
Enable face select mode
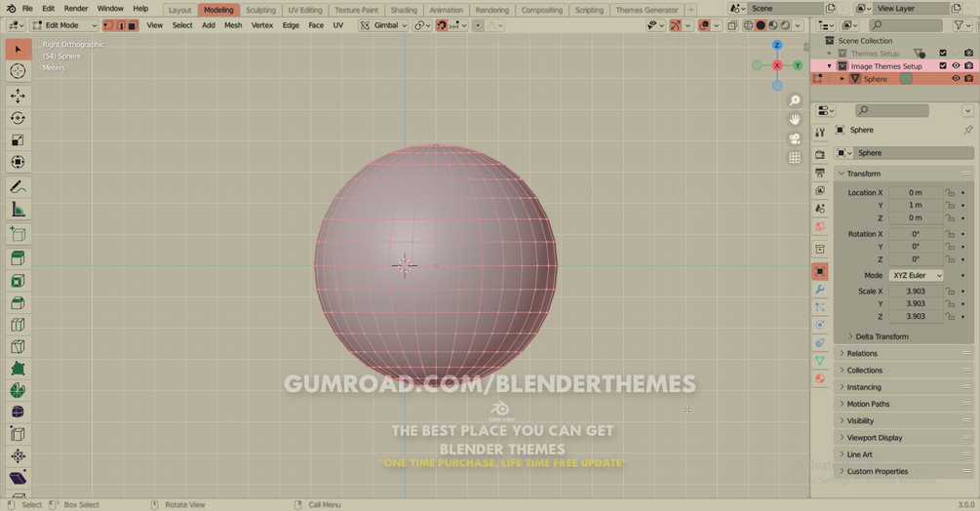click(x=133, y=25)
